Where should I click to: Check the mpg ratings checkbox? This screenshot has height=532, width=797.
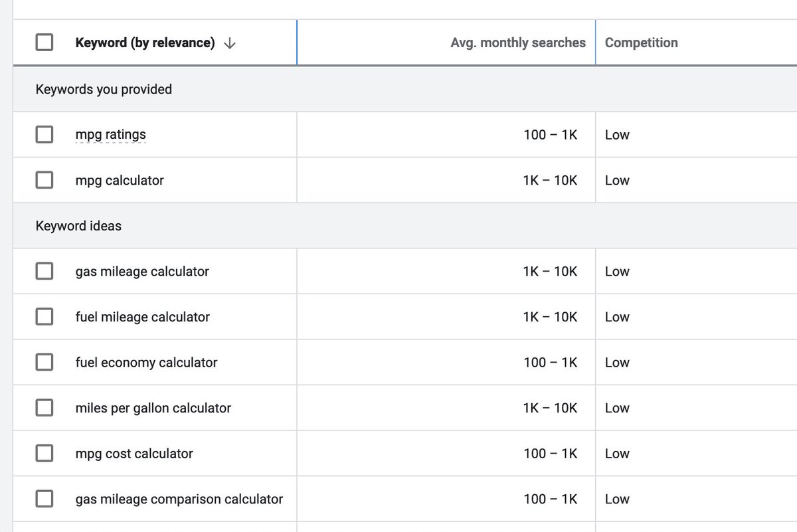click(44, 134)
